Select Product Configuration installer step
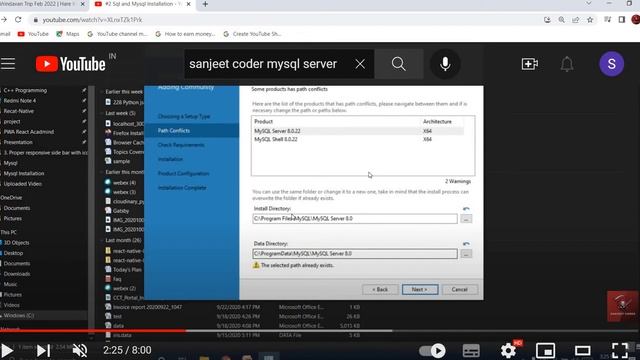Viewport: 640px width, 360px height. [183, 173]
